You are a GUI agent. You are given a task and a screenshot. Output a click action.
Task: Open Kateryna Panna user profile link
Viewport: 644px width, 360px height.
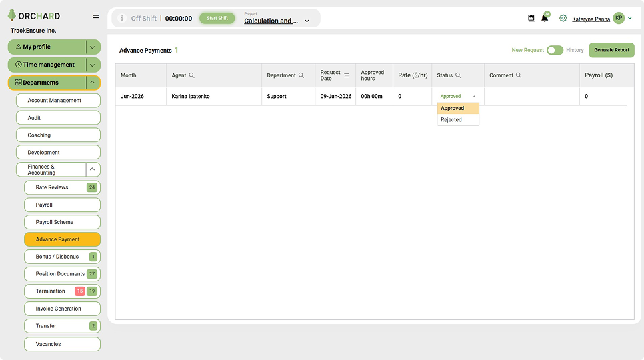[x=591, y=19]
